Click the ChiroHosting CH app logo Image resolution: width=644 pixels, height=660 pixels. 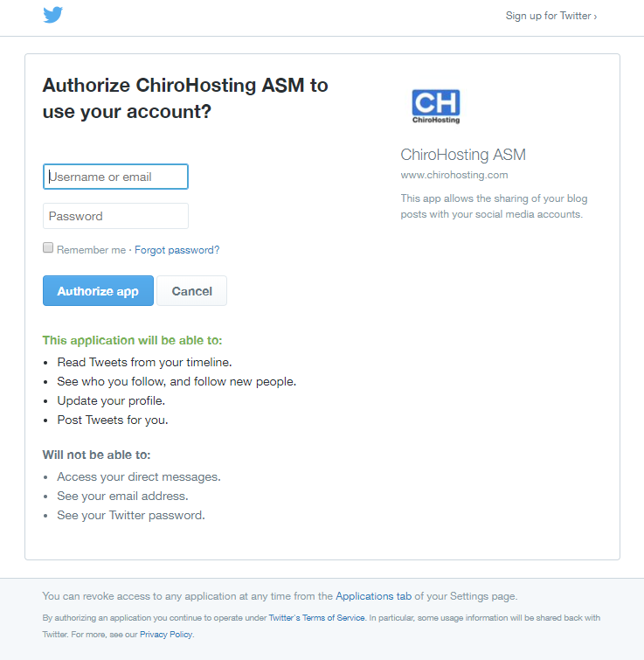436,106
